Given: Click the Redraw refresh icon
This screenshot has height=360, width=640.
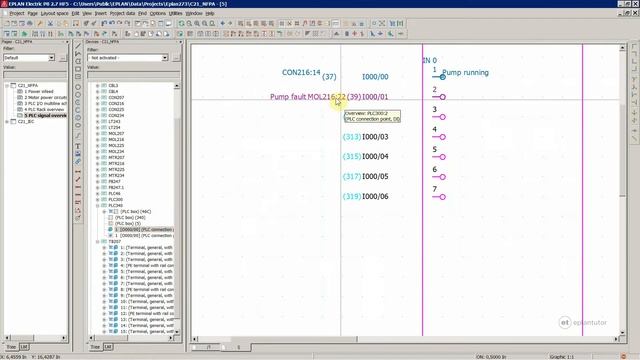Looking at the screenshot, I should pos(181,24).
